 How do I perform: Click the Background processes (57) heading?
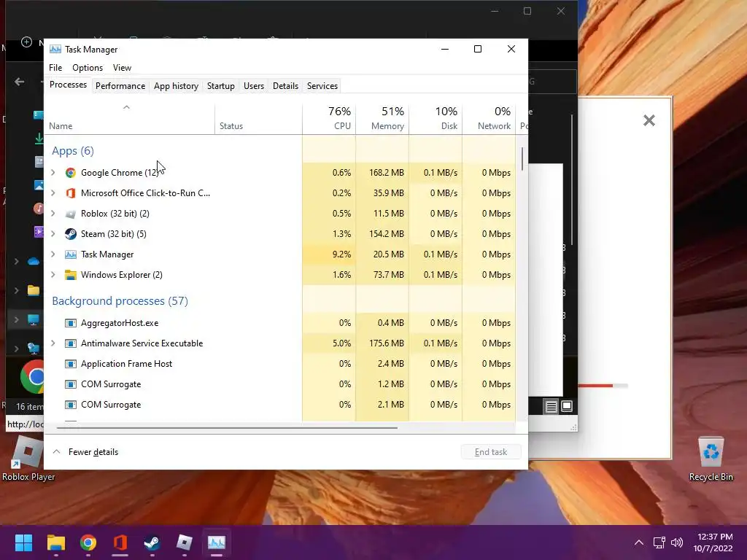(x=120, y=301)
